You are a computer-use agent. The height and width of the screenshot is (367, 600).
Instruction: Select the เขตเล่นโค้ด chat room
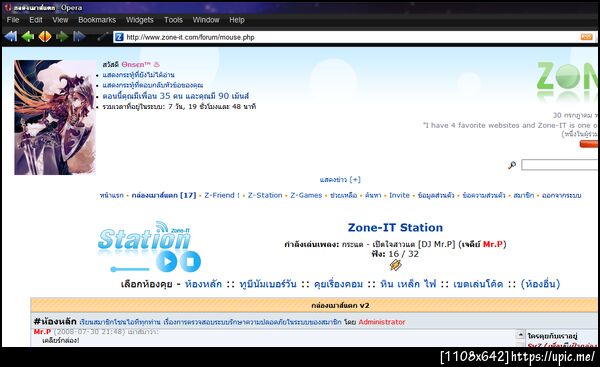478,284
